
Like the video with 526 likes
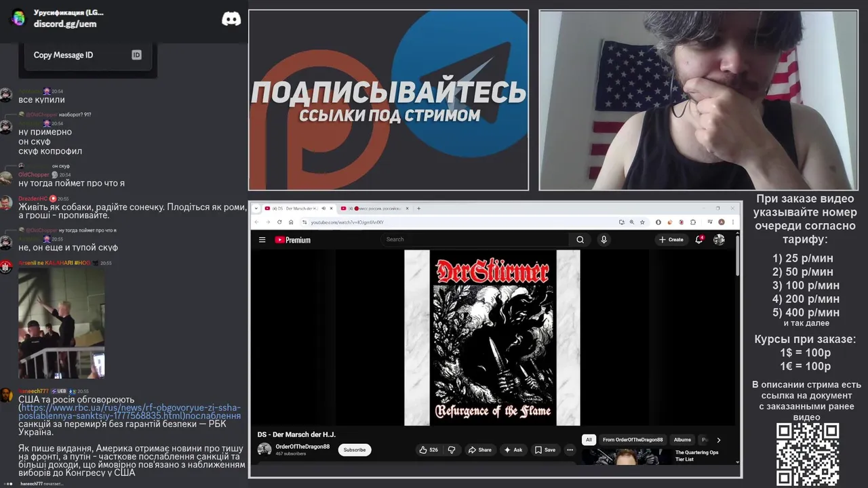click(x=429, y=449)
